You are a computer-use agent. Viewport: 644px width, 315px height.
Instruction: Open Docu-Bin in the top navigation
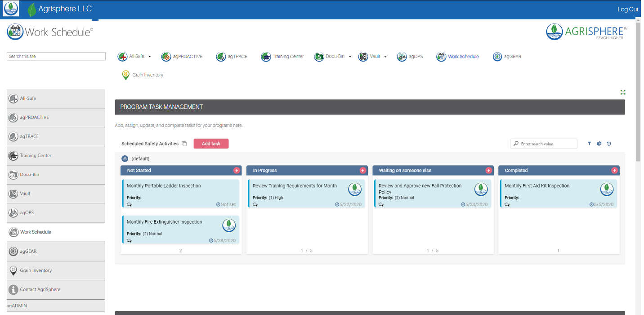click(x=330, y=57)
